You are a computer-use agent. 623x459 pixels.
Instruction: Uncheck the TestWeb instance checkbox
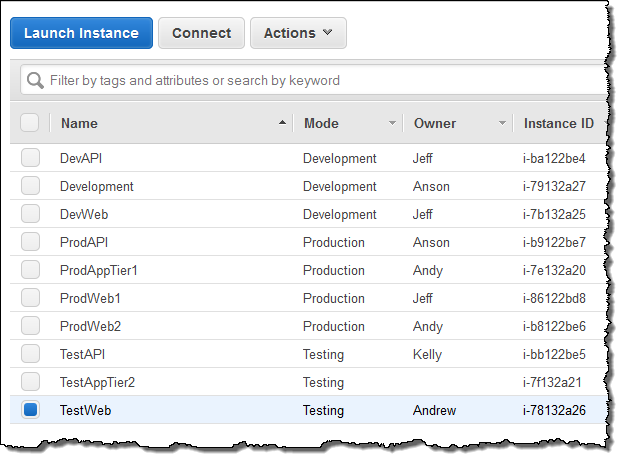click(30, 410)
